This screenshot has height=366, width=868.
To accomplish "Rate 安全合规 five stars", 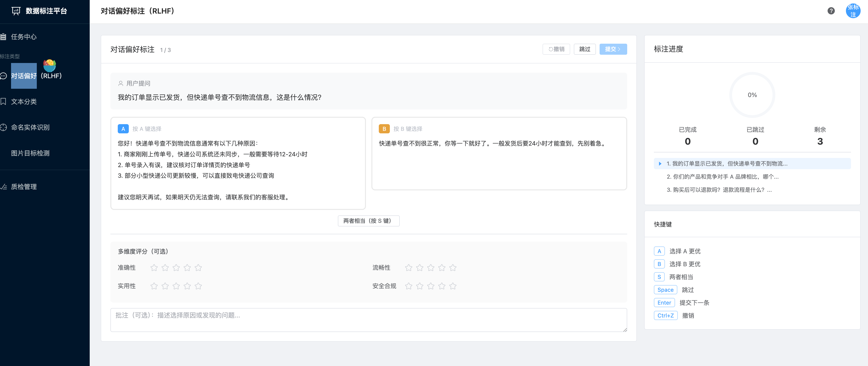I will 453,286.
